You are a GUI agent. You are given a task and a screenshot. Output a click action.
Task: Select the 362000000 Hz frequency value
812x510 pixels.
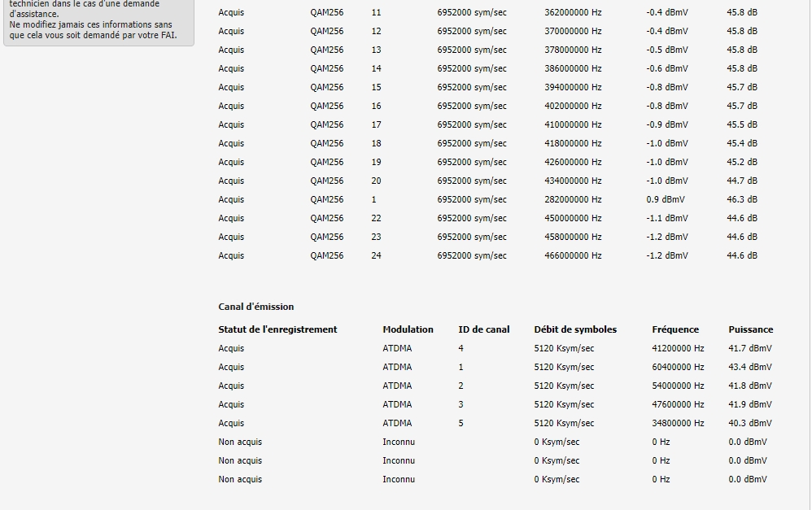573,13
